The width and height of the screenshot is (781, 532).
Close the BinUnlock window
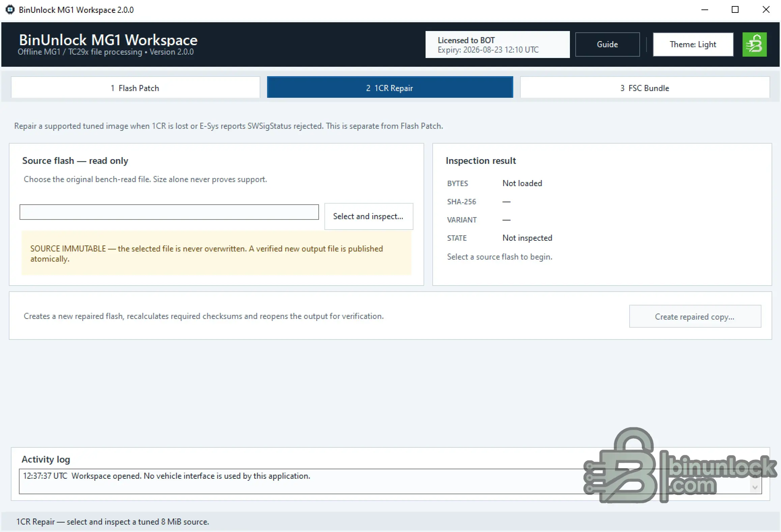(766, 10)
